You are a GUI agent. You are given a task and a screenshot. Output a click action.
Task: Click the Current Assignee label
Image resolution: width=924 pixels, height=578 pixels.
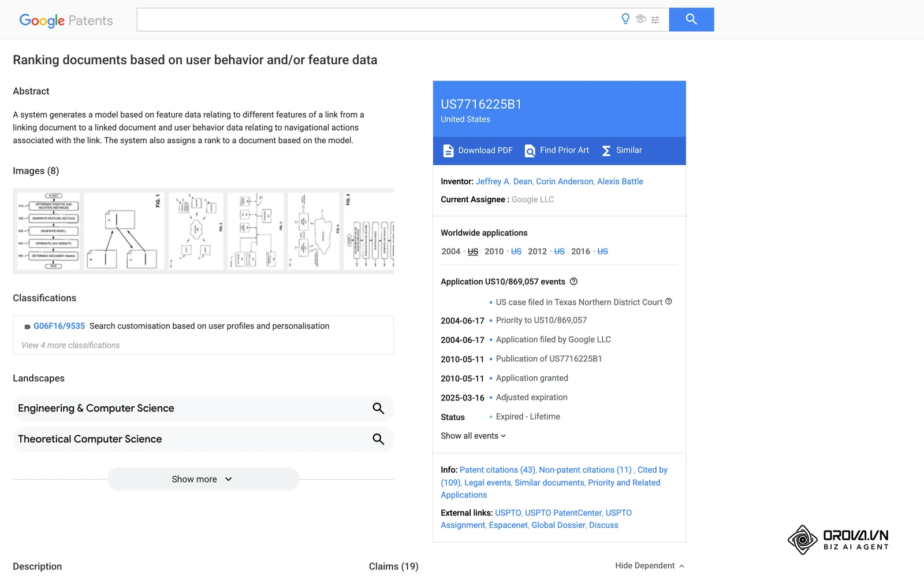coord(473,199)
